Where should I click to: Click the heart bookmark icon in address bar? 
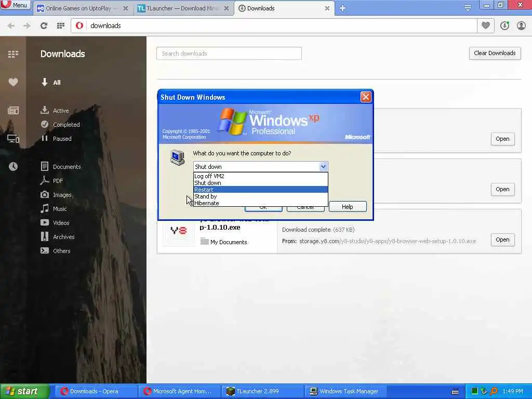[486, 25]
